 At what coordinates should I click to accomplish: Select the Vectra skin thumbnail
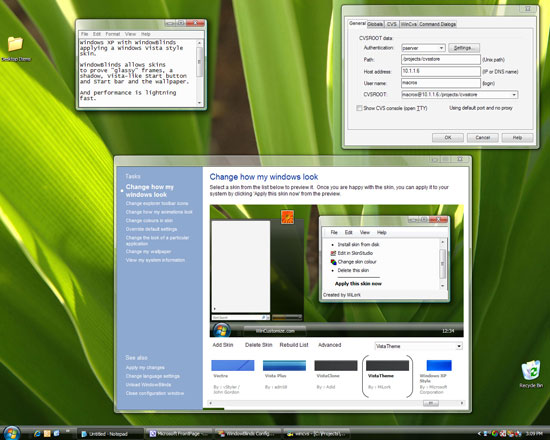[233, 365]
